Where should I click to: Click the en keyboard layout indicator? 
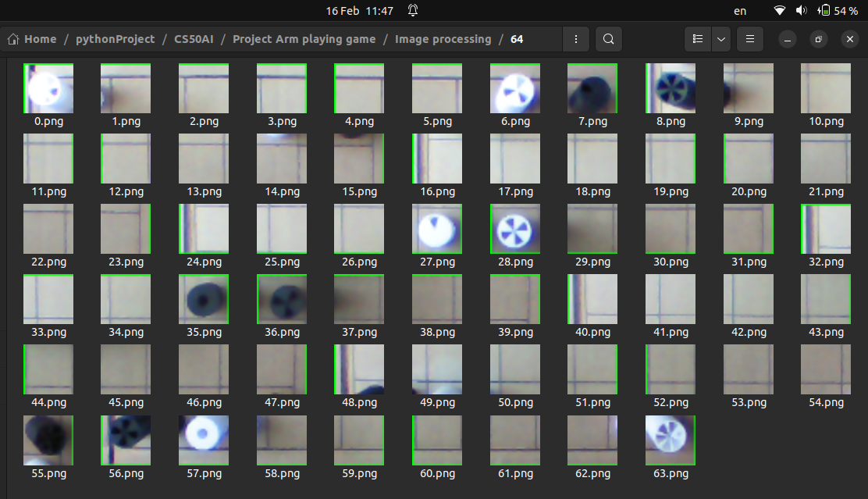click(x=740, y=11)
